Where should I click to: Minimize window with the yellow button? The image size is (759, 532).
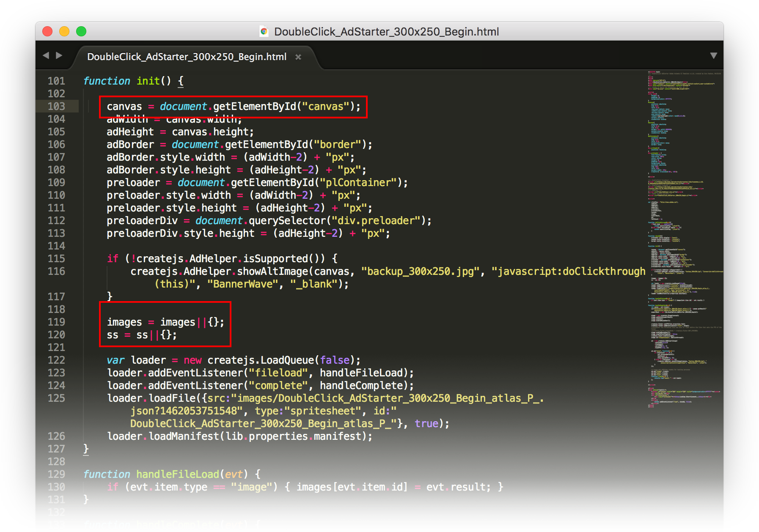(x=64, y=31)
